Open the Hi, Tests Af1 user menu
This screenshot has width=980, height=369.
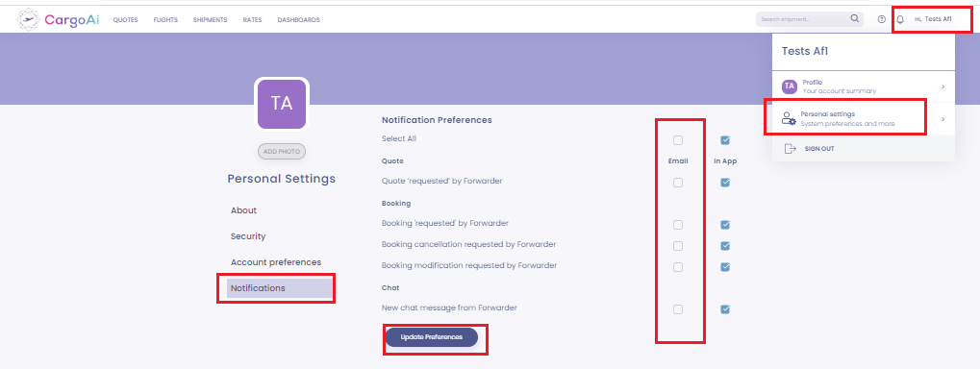coord(933,19)
